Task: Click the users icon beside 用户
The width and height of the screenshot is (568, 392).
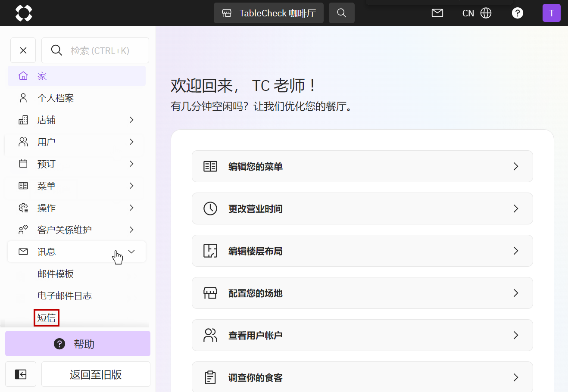Action: 23,142
